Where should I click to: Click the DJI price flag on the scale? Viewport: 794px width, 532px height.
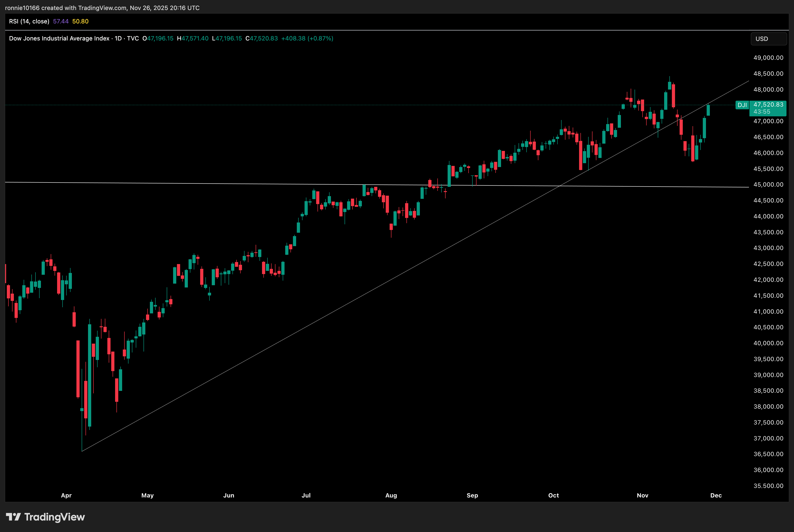pos(743,105)
